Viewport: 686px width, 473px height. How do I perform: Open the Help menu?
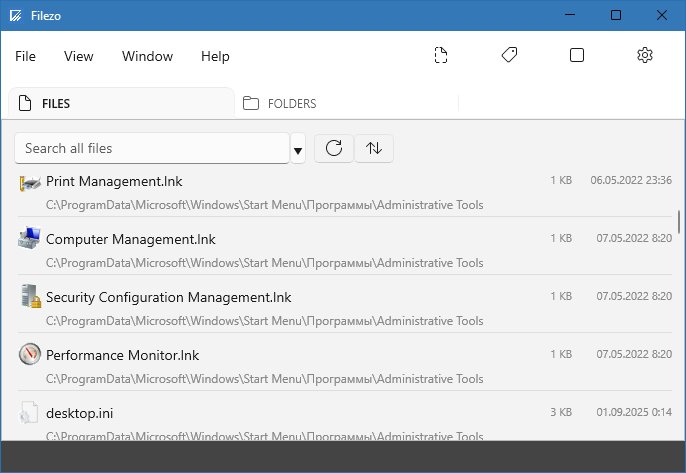click(x=215, y=56)
